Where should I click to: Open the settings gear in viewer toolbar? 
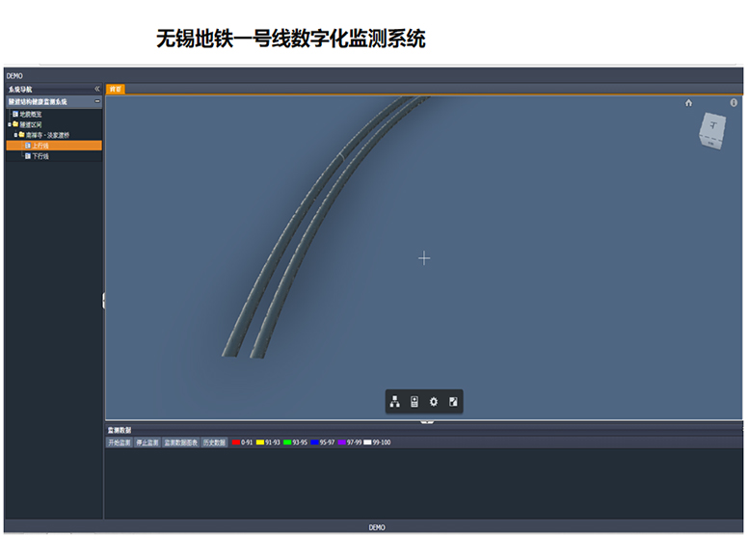[x=434, y=402]
